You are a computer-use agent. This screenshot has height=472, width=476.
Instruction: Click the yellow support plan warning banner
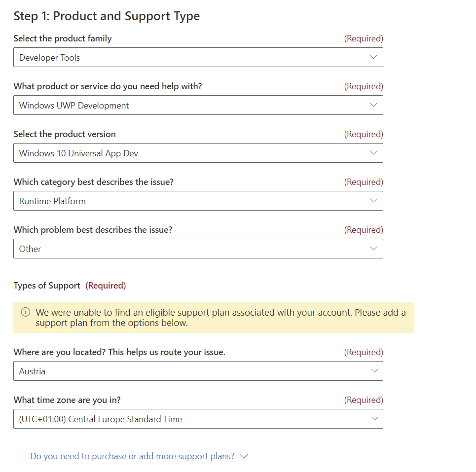click(x=213, y=317)
